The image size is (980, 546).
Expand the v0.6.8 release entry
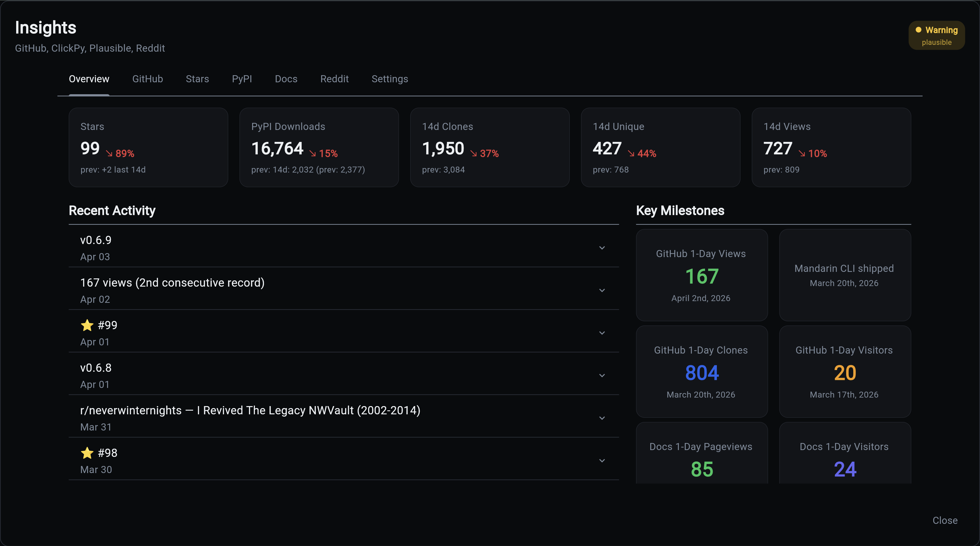[x=602, y=375]
